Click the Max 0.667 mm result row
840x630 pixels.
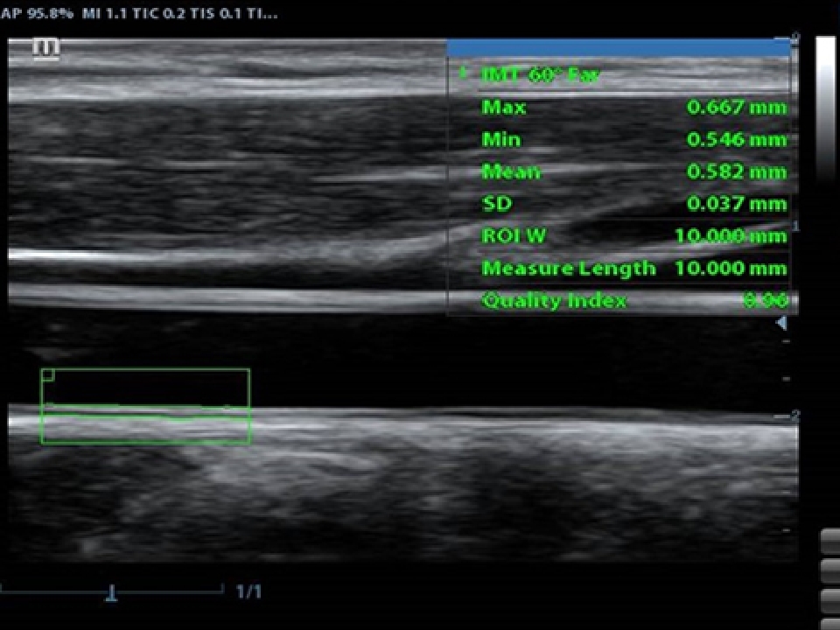click(x=633, y=108)
